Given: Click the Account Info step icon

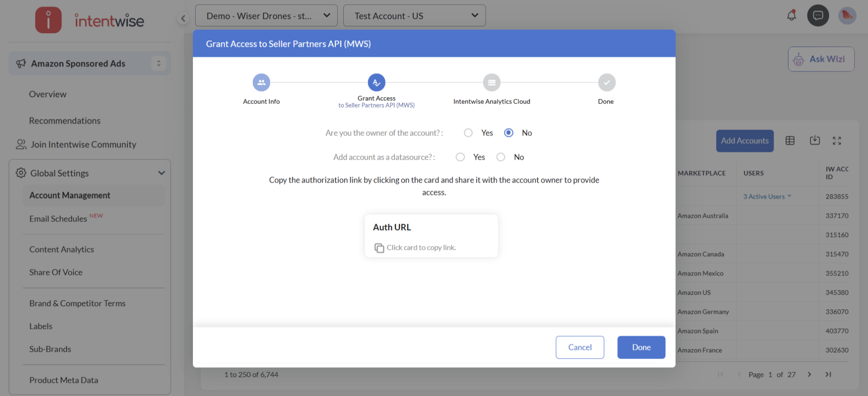Looking at the screenshot, I should pyautogui.click(x=261, y=83).
